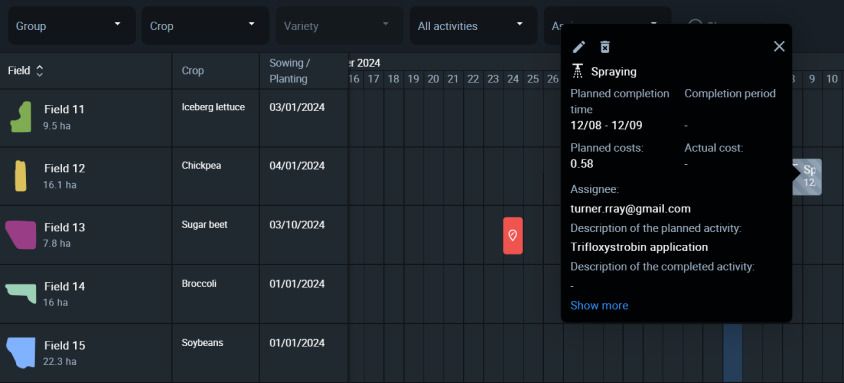The height and width of the screenshot is (383, 844).
Task: Click day 16 in the timeline header
Action: (x=354, y=80)
